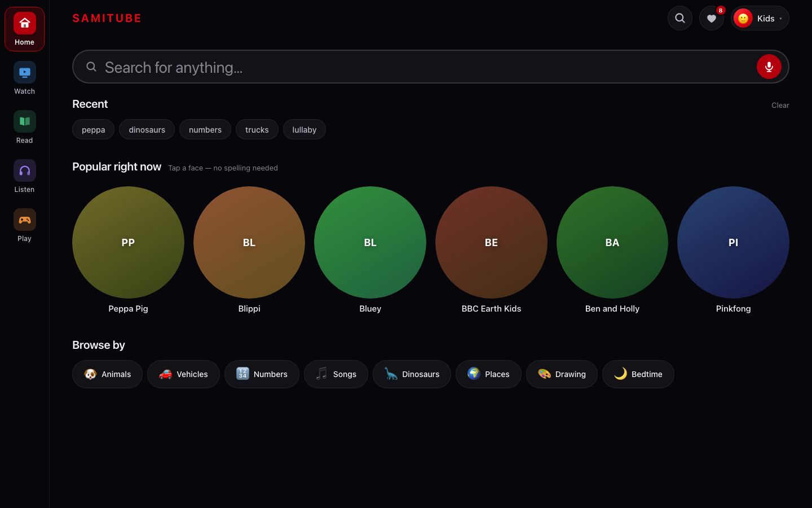Viewport: 812px width, 508px height.
Task: Browse by Vehicles category
Action: [183, 374]
